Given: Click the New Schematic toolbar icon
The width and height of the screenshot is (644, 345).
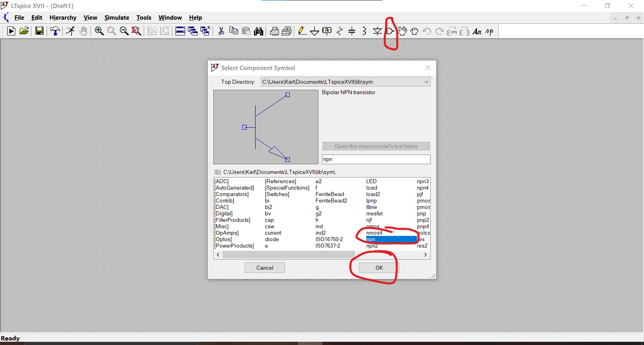Looking at the screenshot, I should click(x=11, y=31).
